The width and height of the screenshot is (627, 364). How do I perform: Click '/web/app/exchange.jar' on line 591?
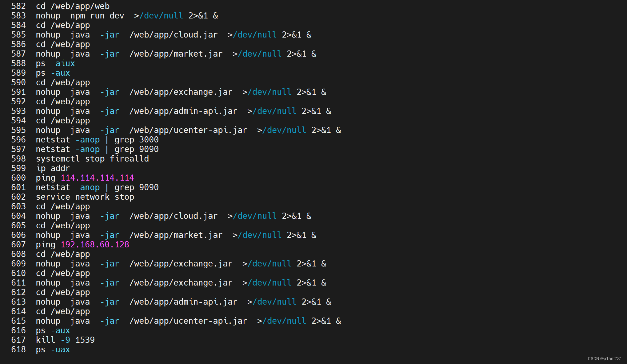click(x=181, y=92)
